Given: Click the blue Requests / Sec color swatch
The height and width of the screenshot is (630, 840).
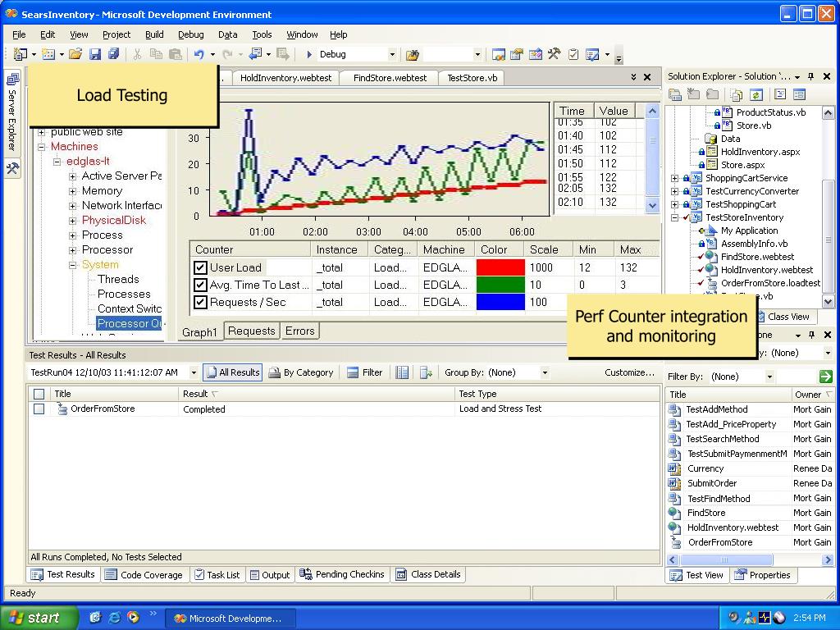Looking at the screenshot, I should pos(500,302).
